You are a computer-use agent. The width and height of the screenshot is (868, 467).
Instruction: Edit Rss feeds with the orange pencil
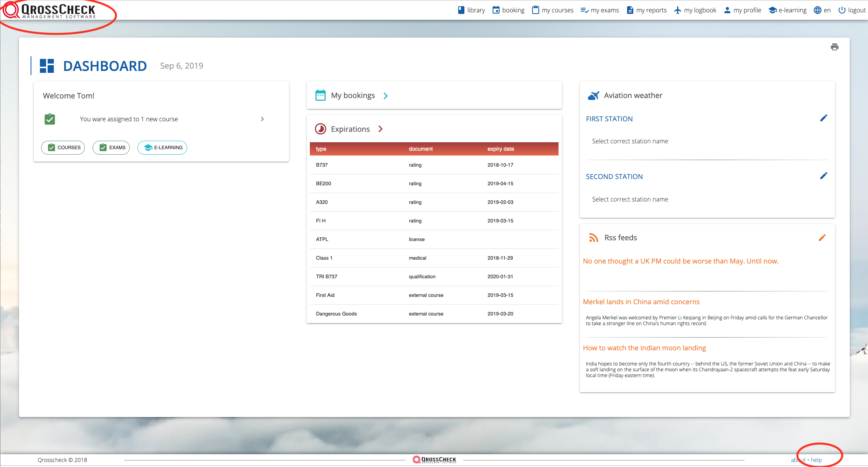[x=822, y=238]
